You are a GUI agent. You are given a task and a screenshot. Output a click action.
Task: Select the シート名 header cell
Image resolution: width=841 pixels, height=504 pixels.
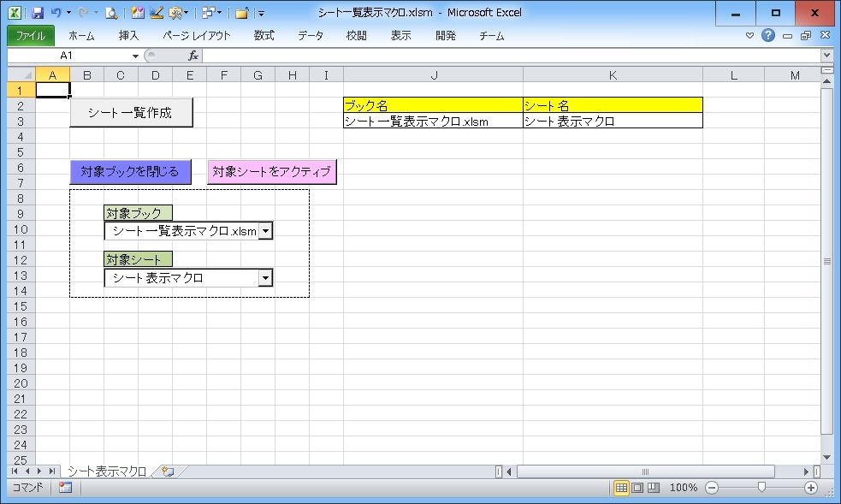(x=613, y=105)
